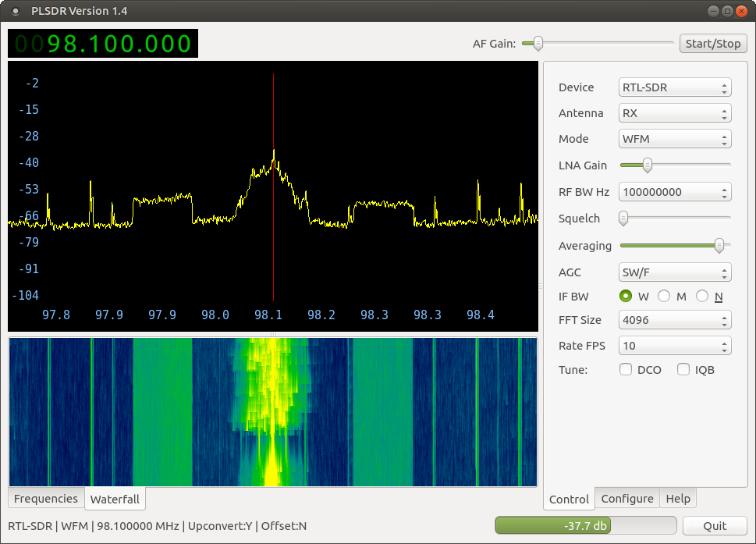Viewport: 756px width, 544px height.
Task: Choose the N IF bandwidth radio button
Action: (702, 297)
